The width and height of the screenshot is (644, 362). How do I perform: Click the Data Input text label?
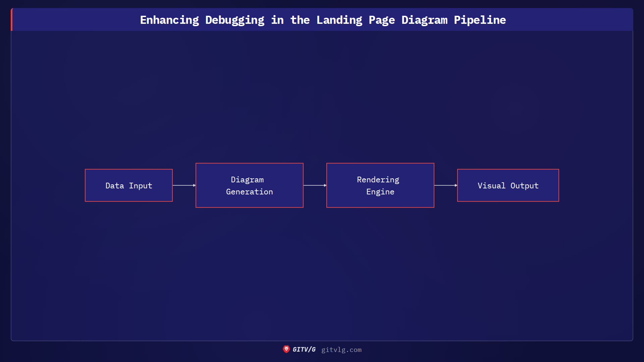(x=129, y=185)
